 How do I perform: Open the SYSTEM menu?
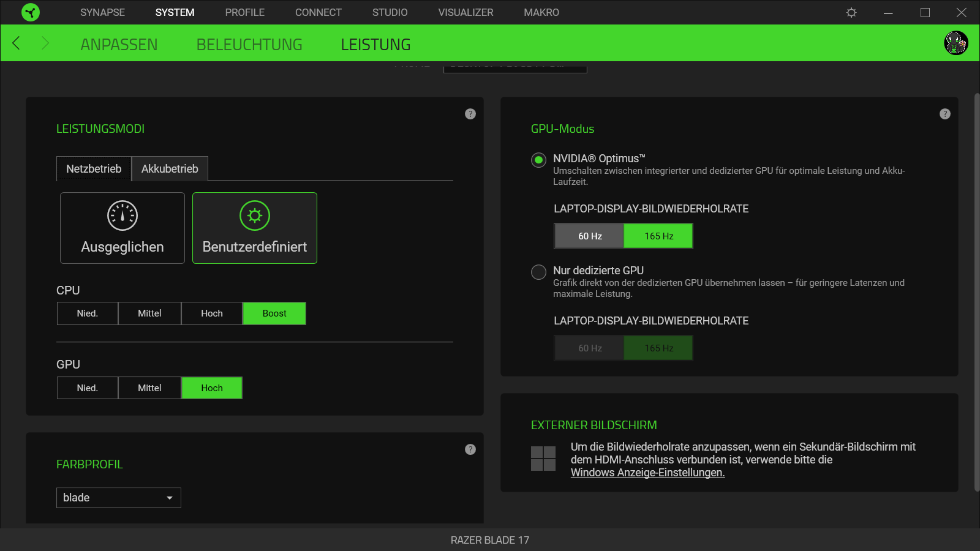[x=175, y=12]
